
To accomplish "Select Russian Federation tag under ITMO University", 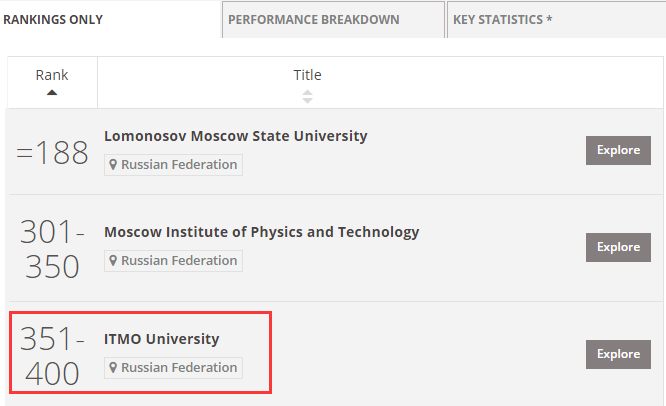I will [x=173, y=368].
